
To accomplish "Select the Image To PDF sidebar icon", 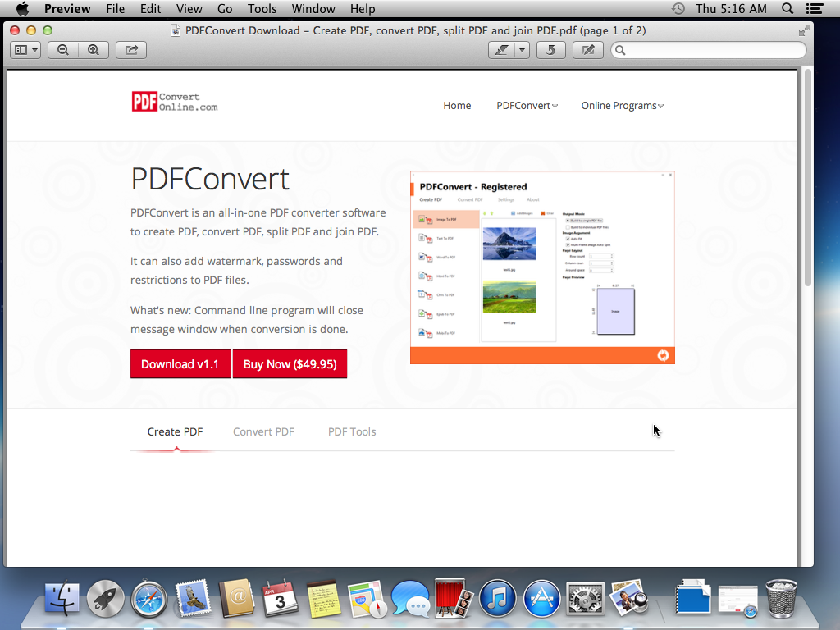I will click(x=424, y=219).
